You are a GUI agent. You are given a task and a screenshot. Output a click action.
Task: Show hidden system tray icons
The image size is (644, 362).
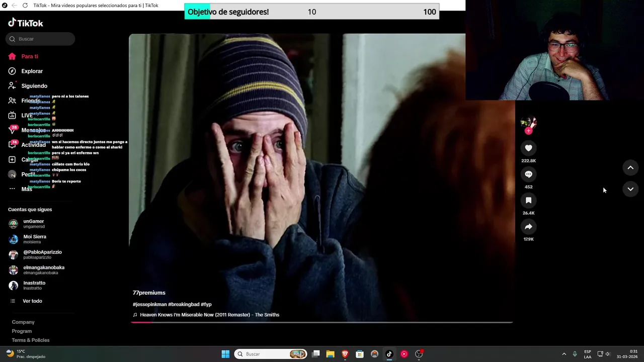[x=564, y=354]
